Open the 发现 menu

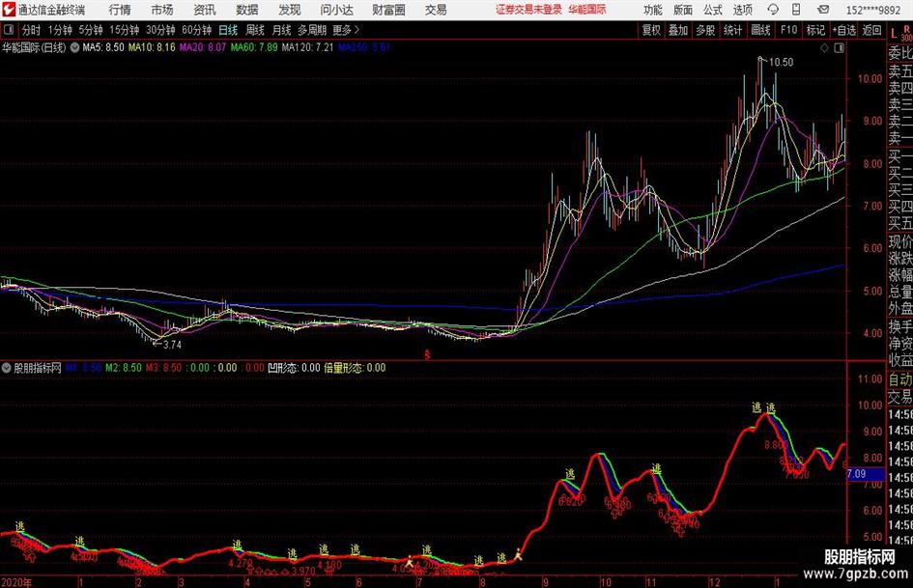[290, 10]
